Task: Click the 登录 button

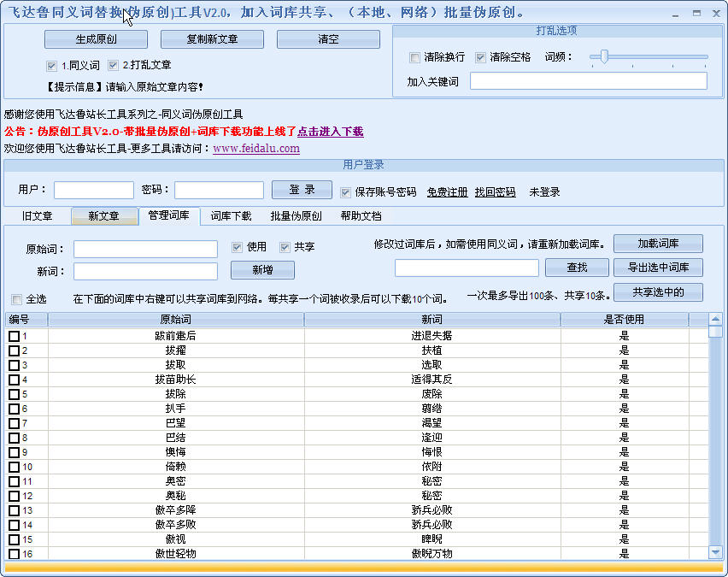Action: point(302,190)
